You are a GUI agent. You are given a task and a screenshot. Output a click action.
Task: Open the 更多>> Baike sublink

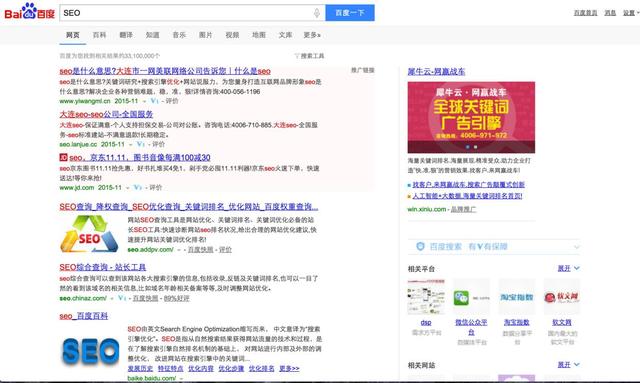289,368
